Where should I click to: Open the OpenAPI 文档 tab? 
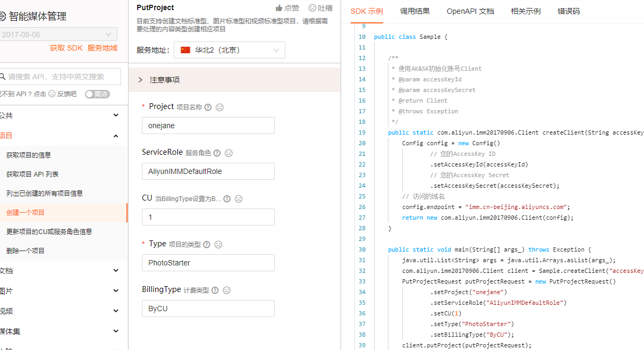coord(470,11)
